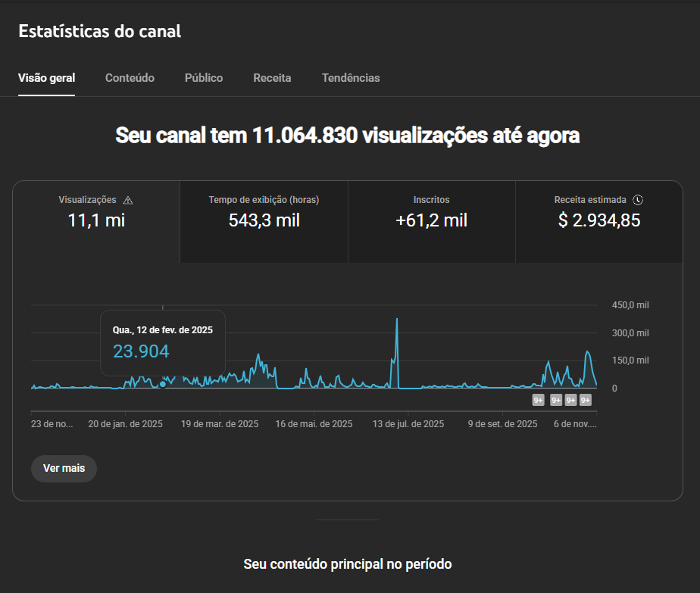Open the Conteúdo tab
Screen dimensions: 700x593
(x=130, y=78)
